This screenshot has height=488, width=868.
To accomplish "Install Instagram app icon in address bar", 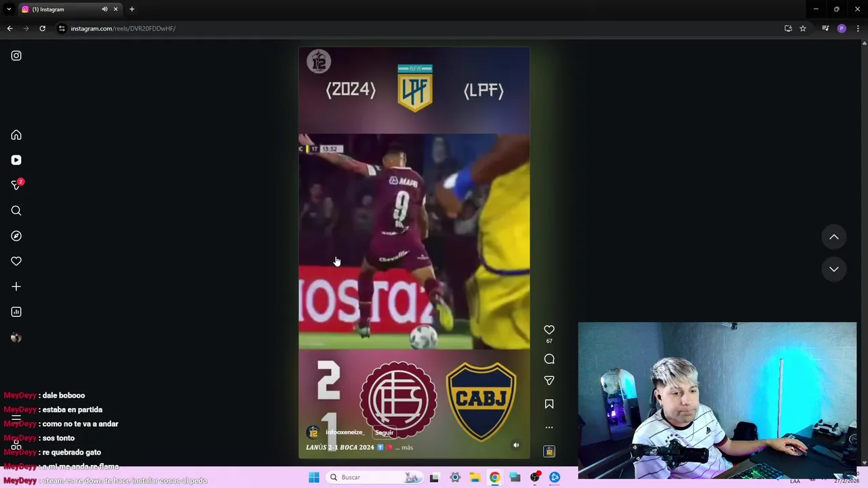I will (x=788, y=28).
